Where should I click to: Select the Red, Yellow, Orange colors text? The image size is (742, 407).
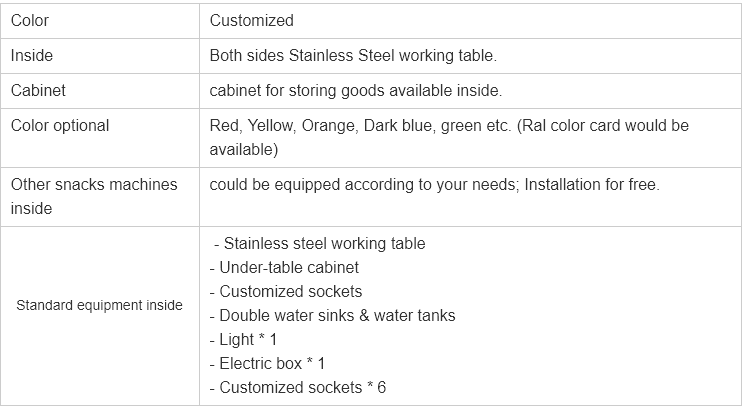point(283,125)
